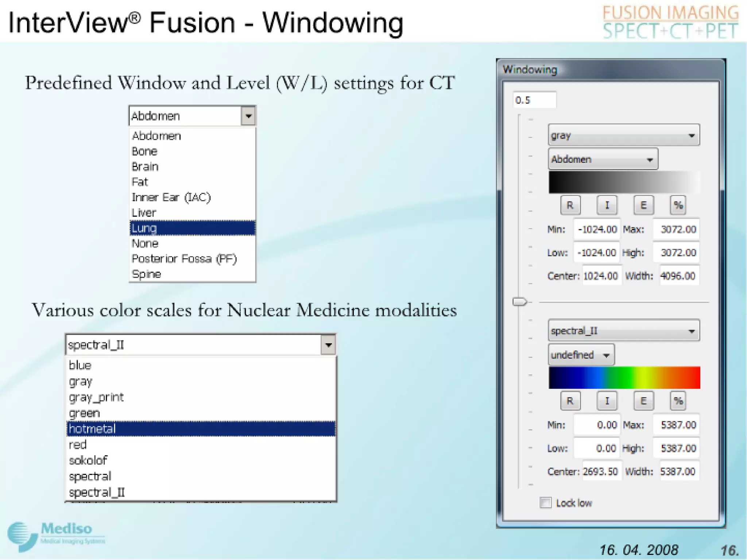Click the NM Min field showing 0.00
This screenshot has width=747, height=560.
pos(596,425)
